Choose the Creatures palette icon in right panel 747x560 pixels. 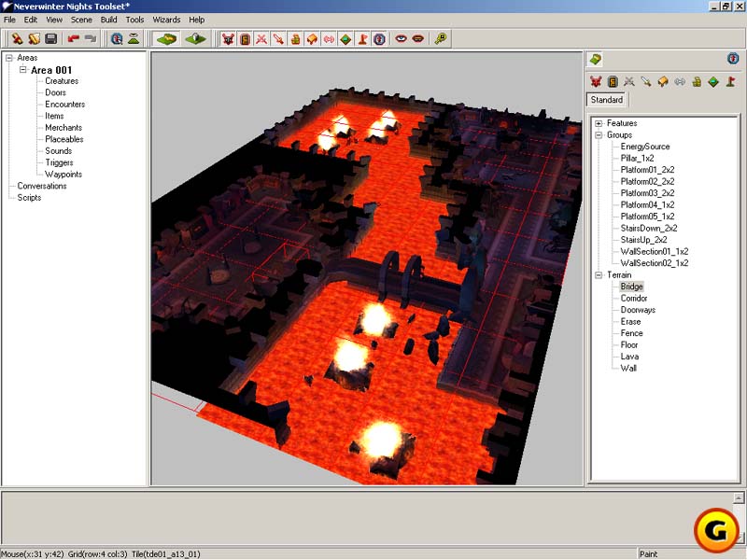(596, 82)
